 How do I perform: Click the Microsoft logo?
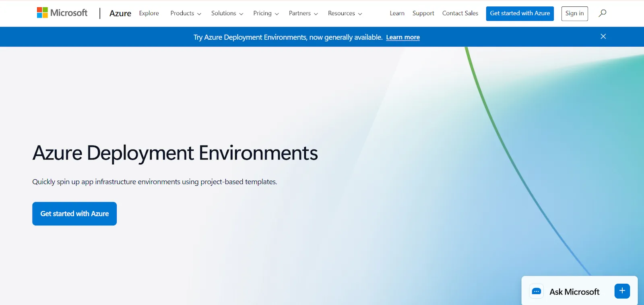[62, 13]
